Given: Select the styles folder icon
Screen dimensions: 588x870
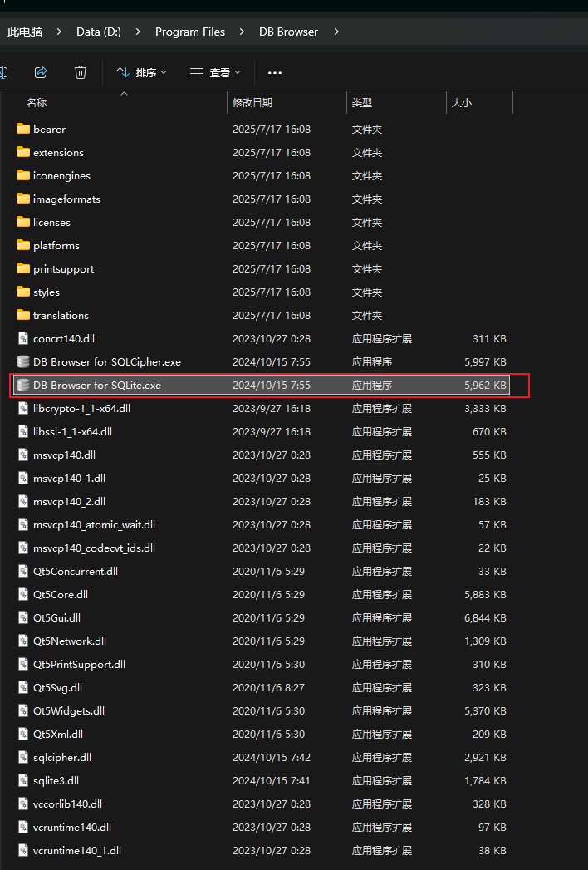Looking at the screenshot, I should [x=23, y=292].
